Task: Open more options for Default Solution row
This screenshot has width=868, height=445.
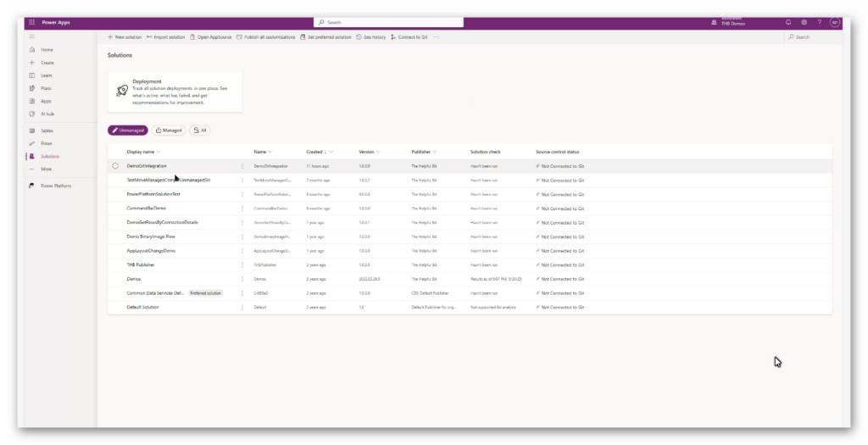Action: click(242, 307)
